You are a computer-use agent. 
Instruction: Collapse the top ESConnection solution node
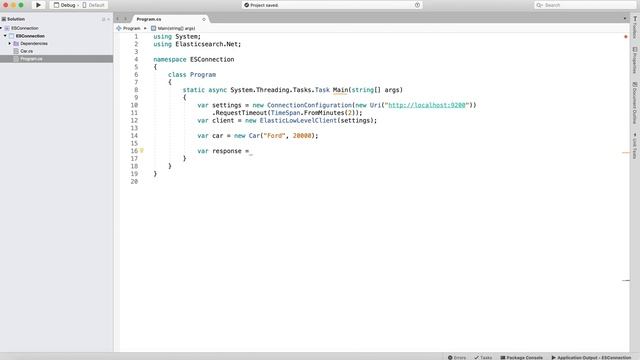(1, 28)
